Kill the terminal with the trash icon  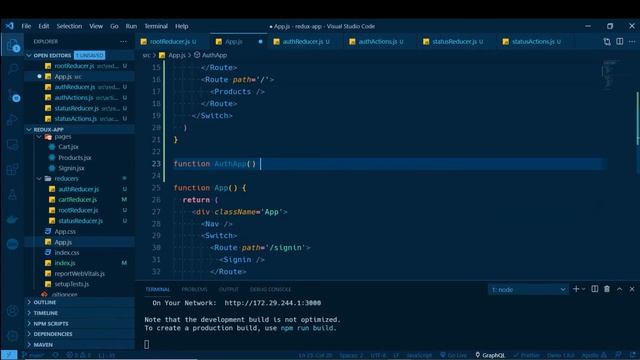pos(607,289)
